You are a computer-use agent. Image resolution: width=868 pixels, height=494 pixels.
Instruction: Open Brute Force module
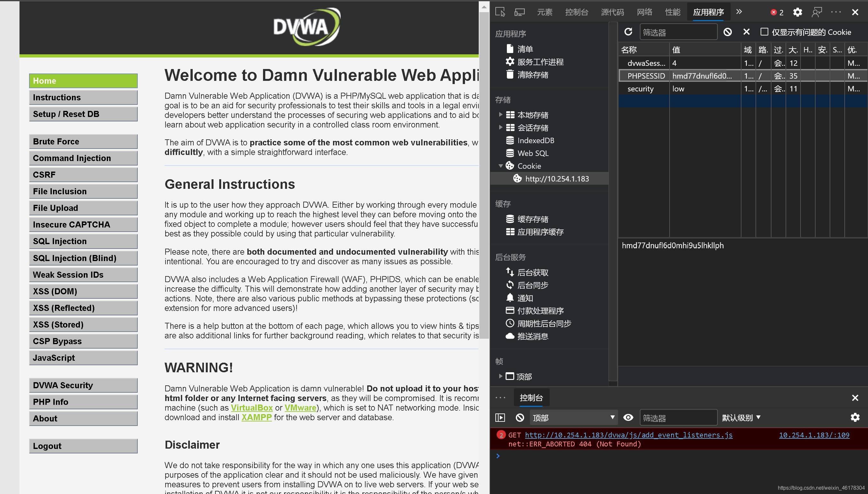pyautogui.click(x=83, y=142)
